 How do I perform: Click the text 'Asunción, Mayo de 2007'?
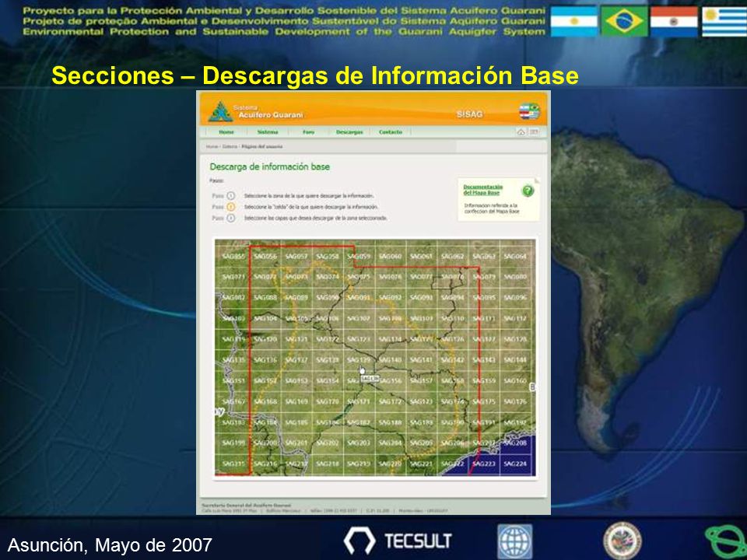point(110,544)
